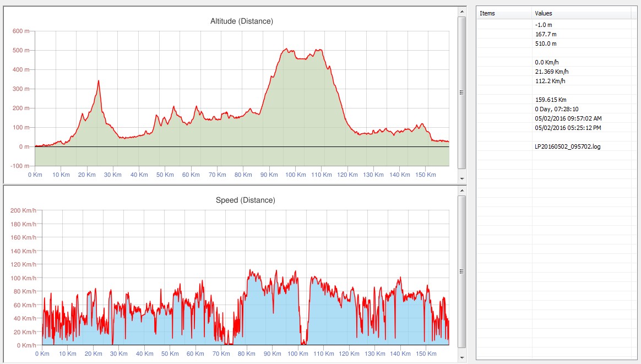Click the Speed (Distance) chart title
The image size is (641, 364).
(x=245, y=200)
